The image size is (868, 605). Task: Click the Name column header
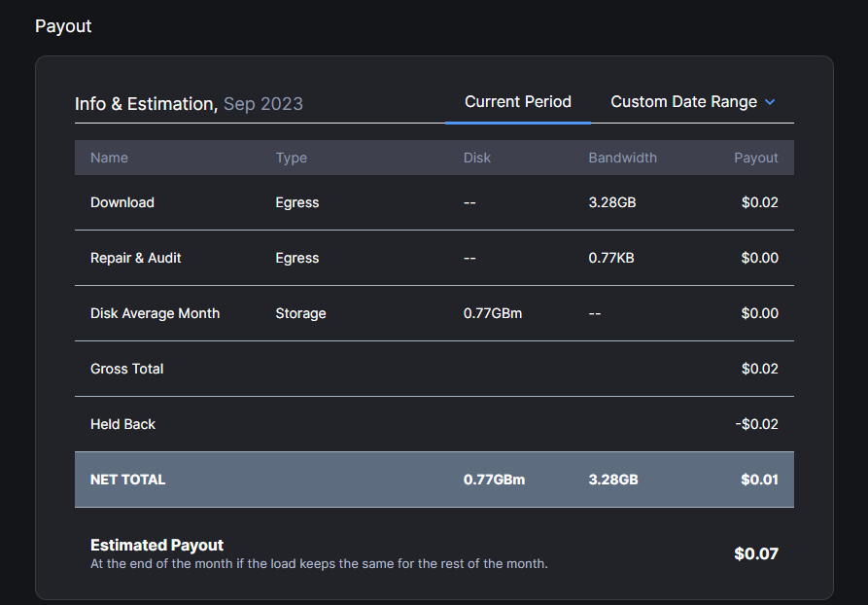tap(109, 158)
